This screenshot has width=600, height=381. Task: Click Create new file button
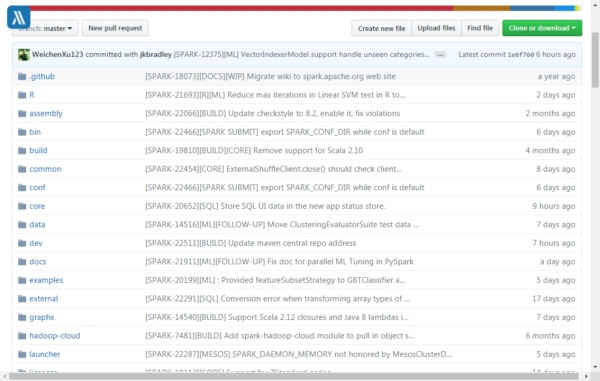coord(382,28)
